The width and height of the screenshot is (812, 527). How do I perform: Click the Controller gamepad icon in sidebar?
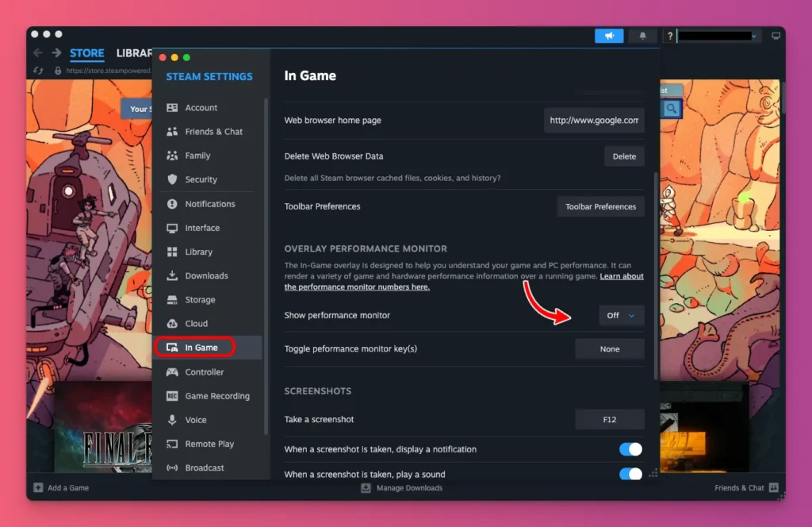coord(172,372)
